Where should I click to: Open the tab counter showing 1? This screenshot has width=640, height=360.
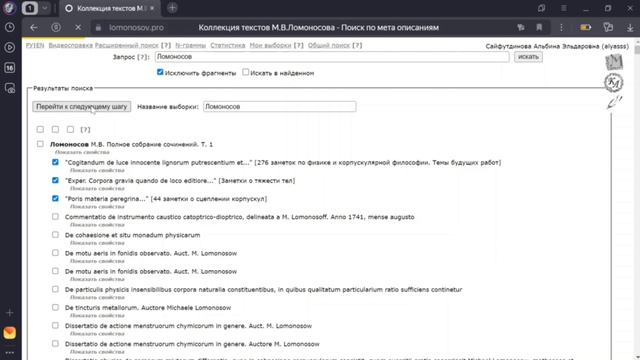tap(30, 8)
